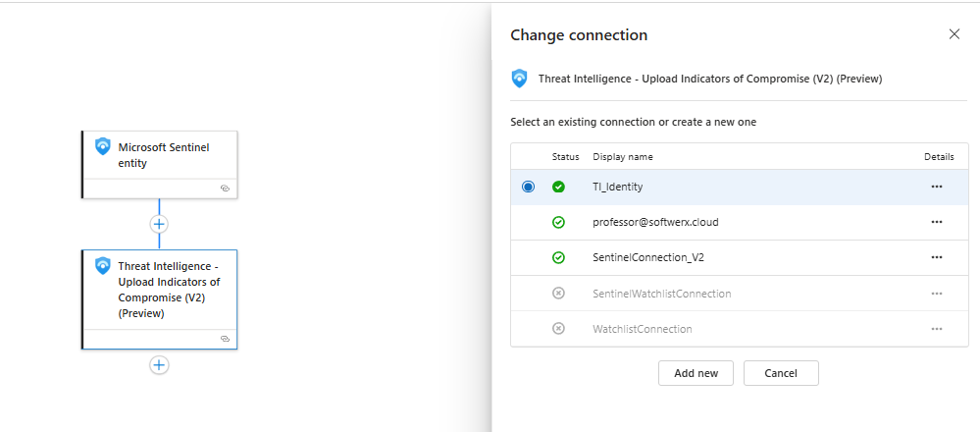Click the Change connection panel title
Image resolution: width=980 pixels, height=432 pixels.
pyautogui.click(x=579, y=35)
